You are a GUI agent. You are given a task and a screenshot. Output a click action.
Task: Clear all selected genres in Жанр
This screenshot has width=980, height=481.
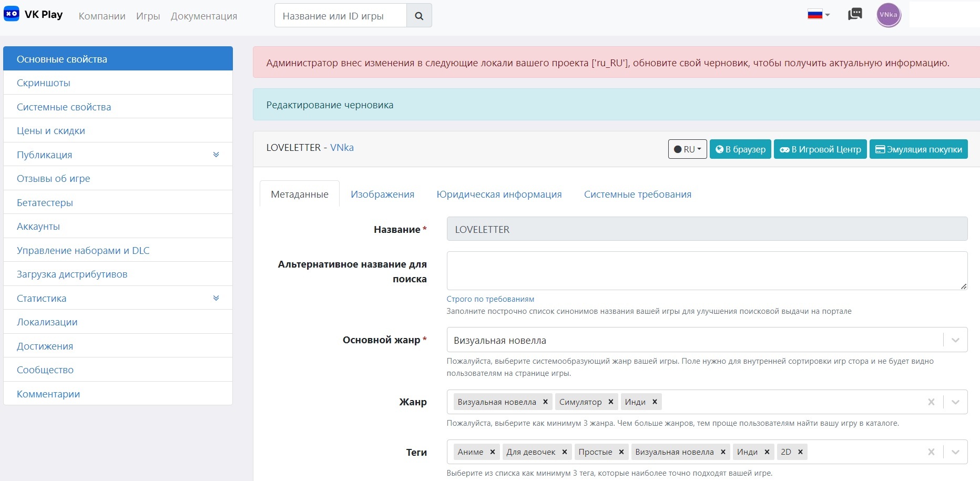coord(931,402)
